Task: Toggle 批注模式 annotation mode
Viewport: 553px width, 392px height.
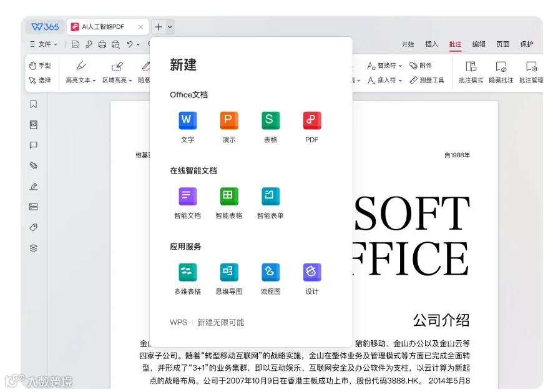Action: (x=471, y=72)
